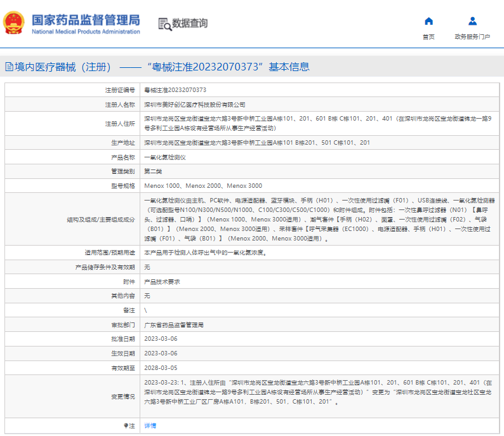Image resolution: width=504 pixels, height=436 pixels.
Task: Click the 其他内容 label cell
Action: (x=72, y=296)
